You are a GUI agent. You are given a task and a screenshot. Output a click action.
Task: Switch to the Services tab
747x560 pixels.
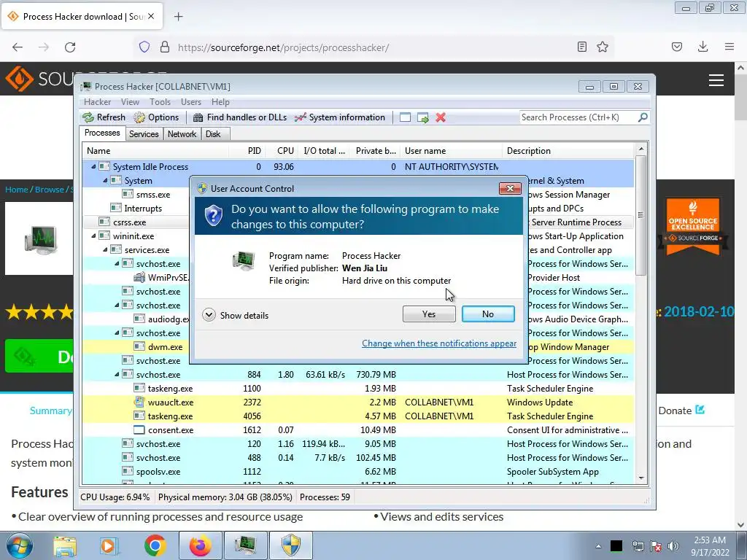click(144, 134)
